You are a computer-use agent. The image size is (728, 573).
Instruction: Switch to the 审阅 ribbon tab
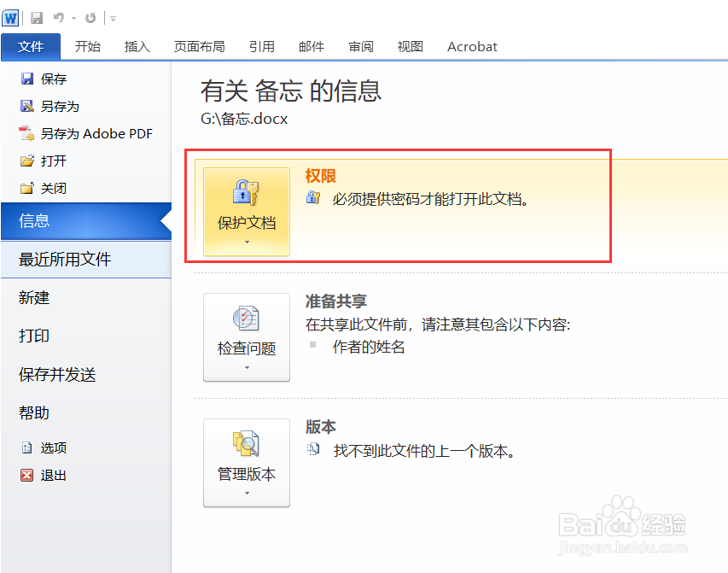[x=361, y=46]
